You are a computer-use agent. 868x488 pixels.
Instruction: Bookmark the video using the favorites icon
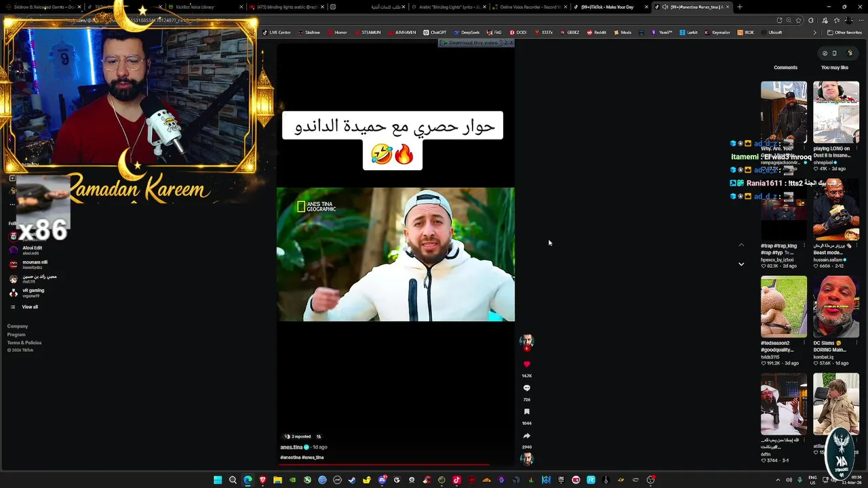point(527,411)
